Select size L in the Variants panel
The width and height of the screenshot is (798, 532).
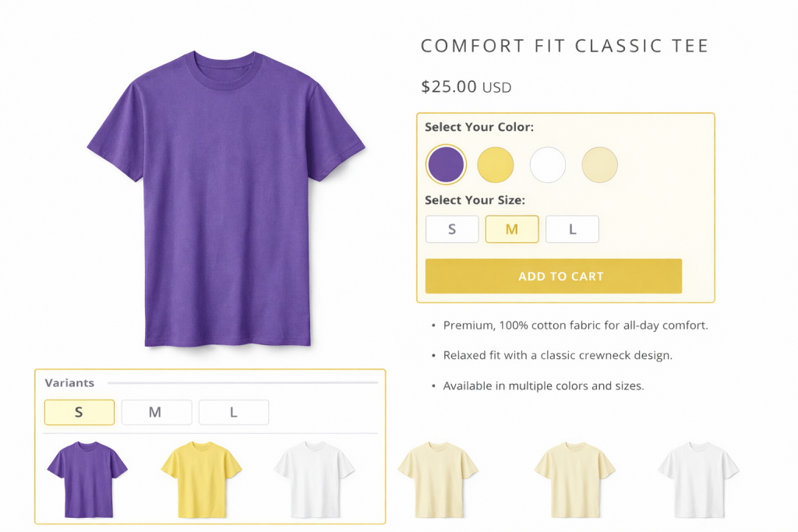233,412
